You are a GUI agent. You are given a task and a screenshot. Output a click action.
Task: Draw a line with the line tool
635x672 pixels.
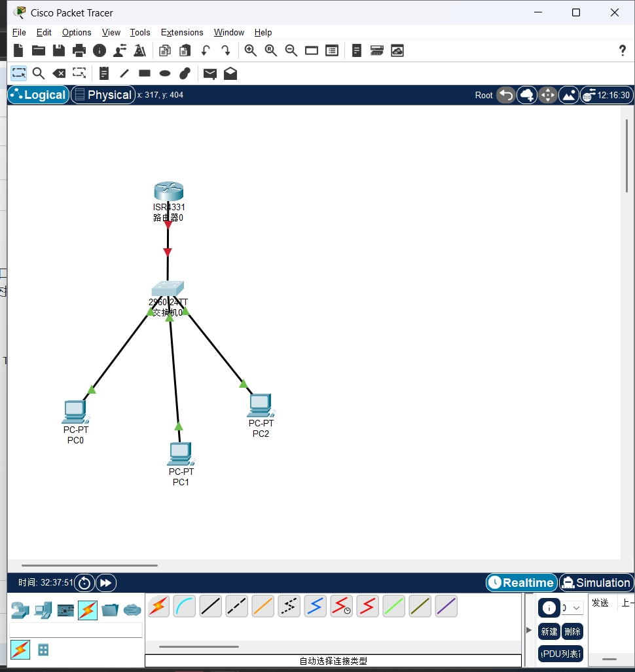point(124,73)
